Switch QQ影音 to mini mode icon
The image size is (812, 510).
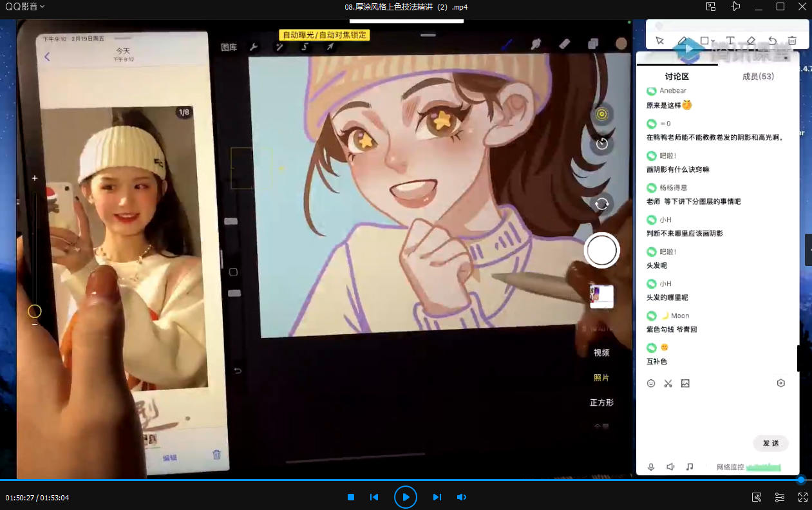click(x=710, y=6)
